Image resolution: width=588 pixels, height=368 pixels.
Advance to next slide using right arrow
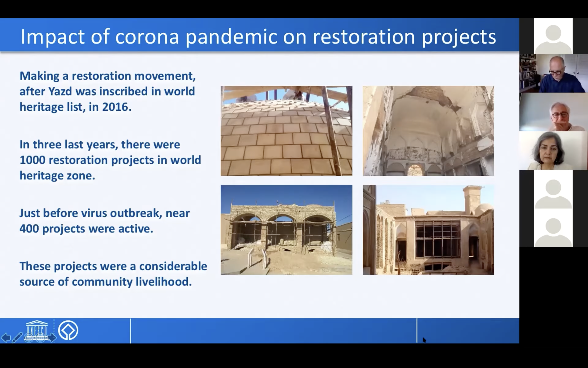(x=52, y=338)
